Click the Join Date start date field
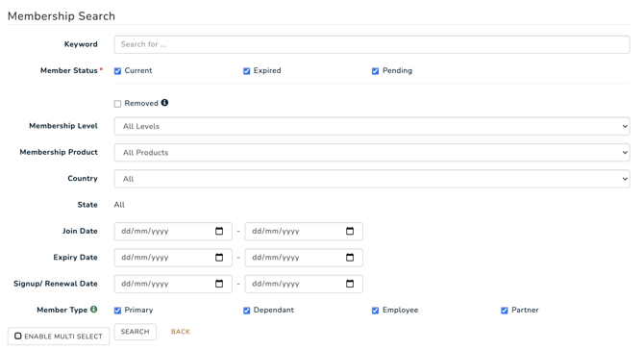The image size is (644, 350). click(173, 232)
